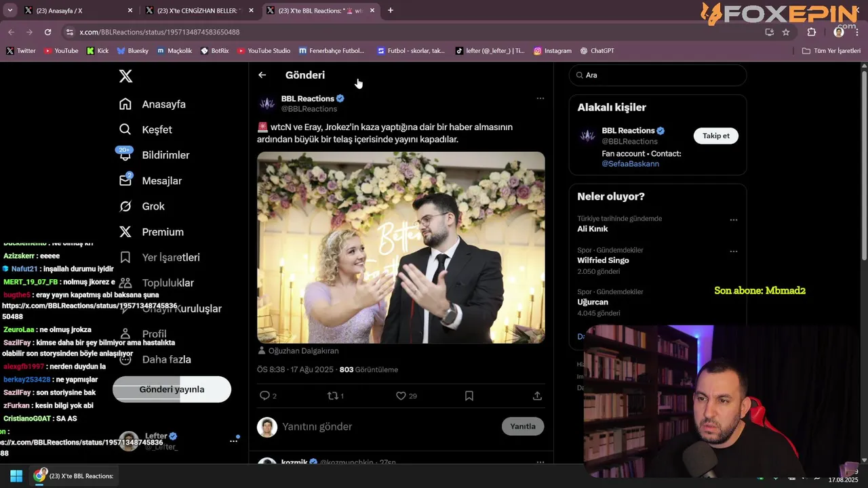Image resolution: width=868 pixels, height=488 pixels.
Task: Click the reply comment icon
Action: [264, 396]
